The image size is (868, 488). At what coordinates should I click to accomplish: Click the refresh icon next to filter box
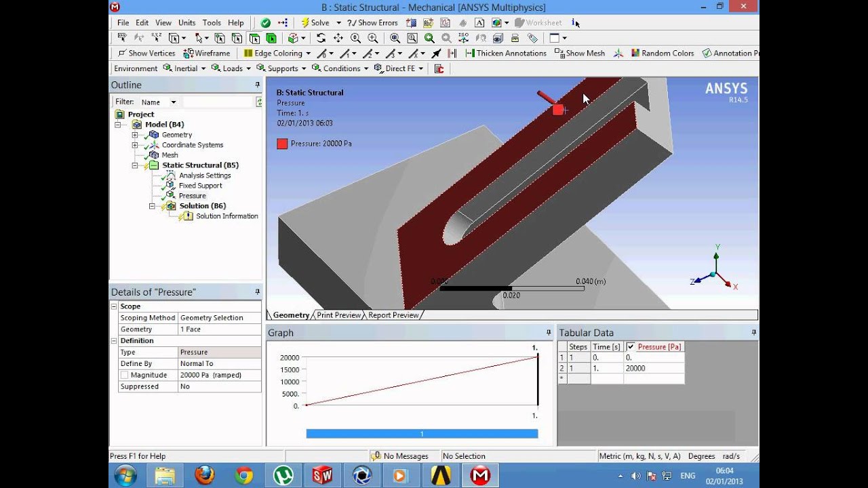point(258,102)
